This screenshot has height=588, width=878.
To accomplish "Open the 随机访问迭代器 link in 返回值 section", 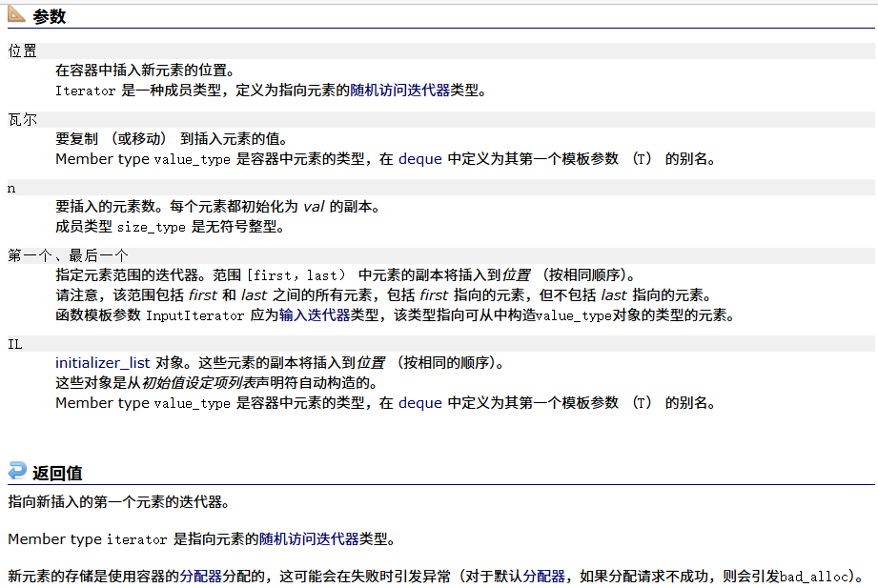I will [309, 539].
